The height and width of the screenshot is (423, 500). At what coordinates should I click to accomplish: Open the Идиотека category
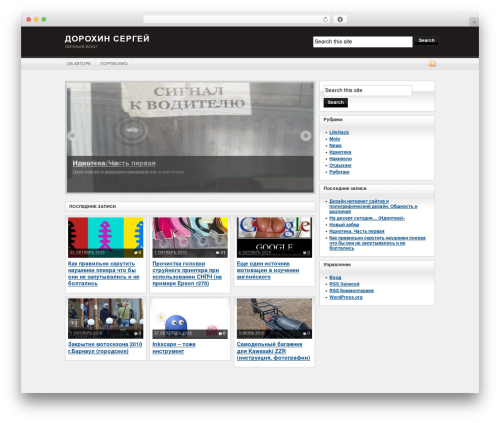340,152
